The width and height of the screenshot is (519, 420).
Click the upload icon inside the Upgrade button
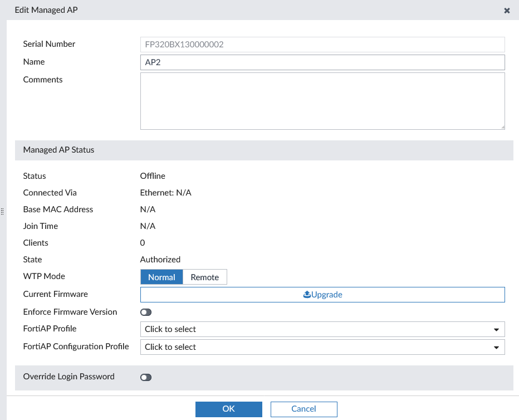[x=307, y=294]
